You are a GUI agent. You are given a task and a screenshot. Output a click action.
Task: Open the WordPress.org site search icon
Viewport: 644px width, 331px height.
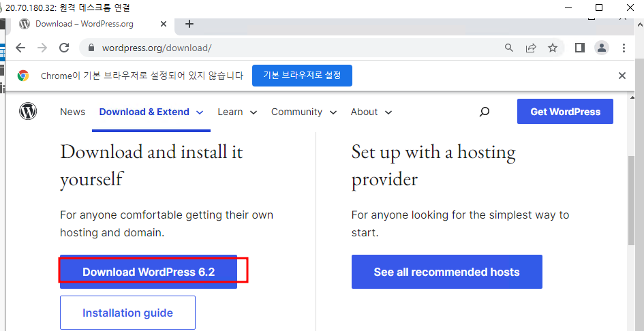click(x=485, y=111)
